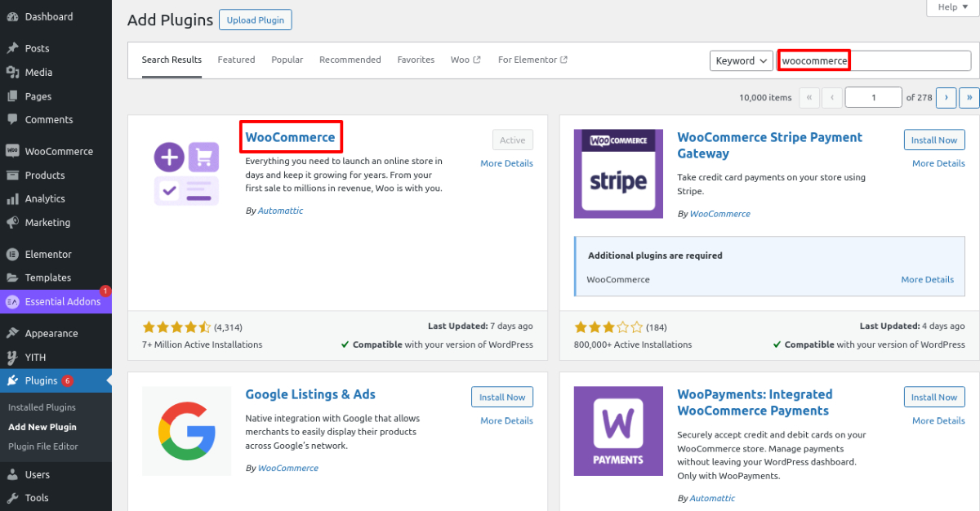Open the For Elementor external tab
Viewport: 980px width, 511px height.
532,60
